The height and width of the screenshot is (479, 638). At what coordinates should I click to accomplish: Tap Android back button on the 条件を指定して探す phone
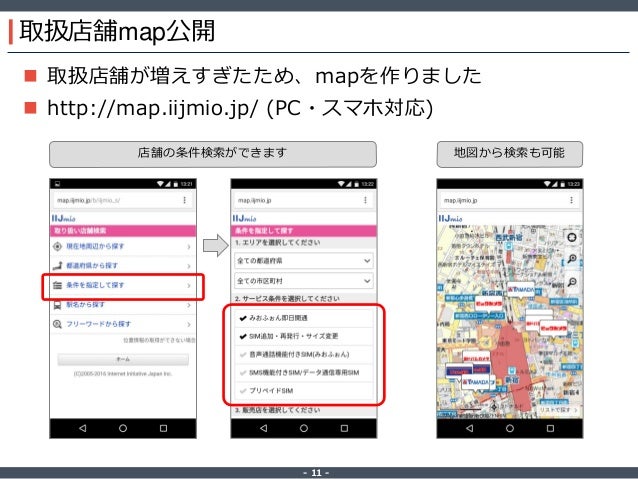264,428
